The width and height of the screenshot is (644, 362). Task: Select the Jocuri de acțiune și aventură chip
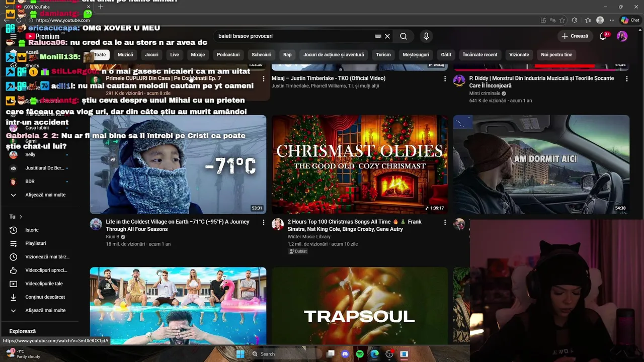[x=334, y=55]
